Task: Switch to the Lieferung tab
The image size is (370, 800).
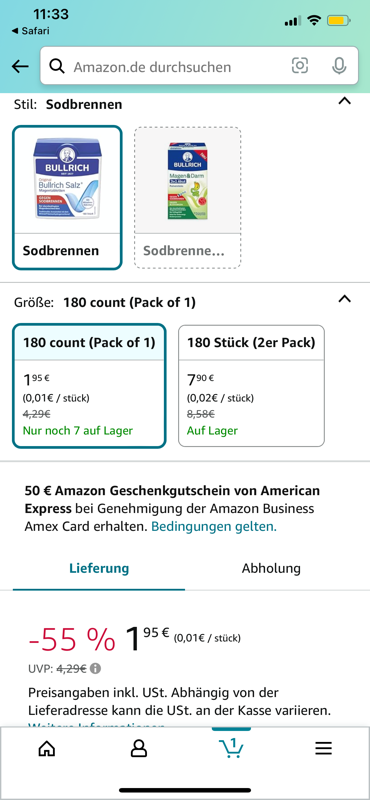Action: click(x=99, y=568)
